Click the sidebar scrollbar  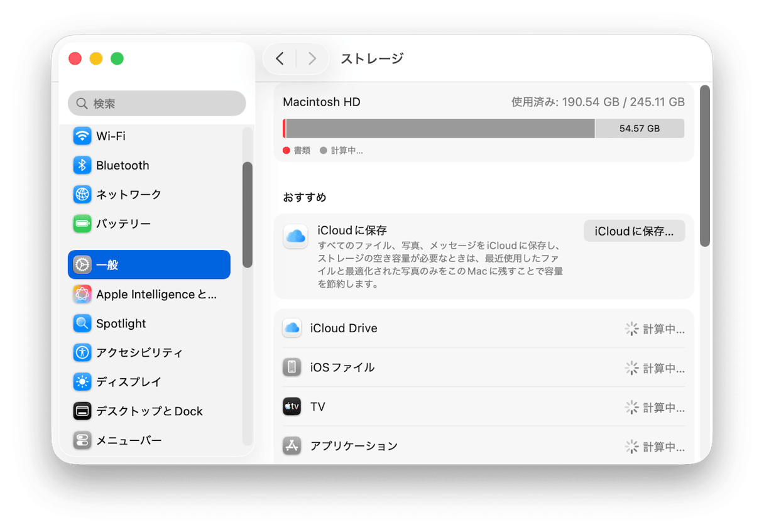pyautogui.click(x=248, y=215)
